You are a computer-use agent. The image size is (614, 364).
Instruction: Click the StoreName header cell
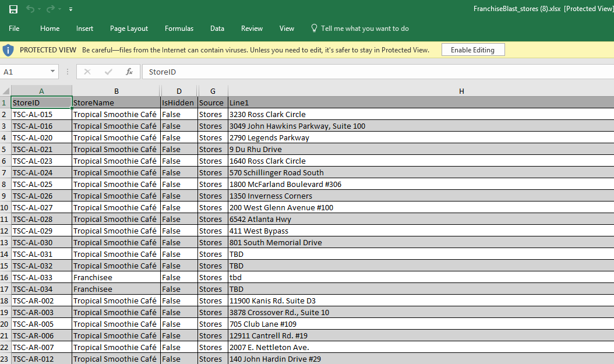tap(117, 103)
